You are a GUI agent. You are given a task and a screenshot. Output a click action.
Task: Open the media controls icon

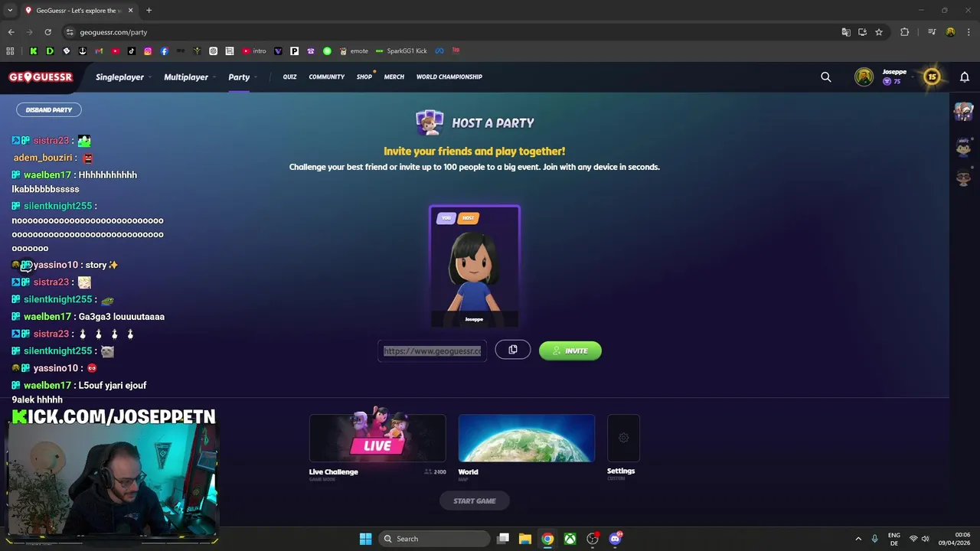click(x=932, y=32)
